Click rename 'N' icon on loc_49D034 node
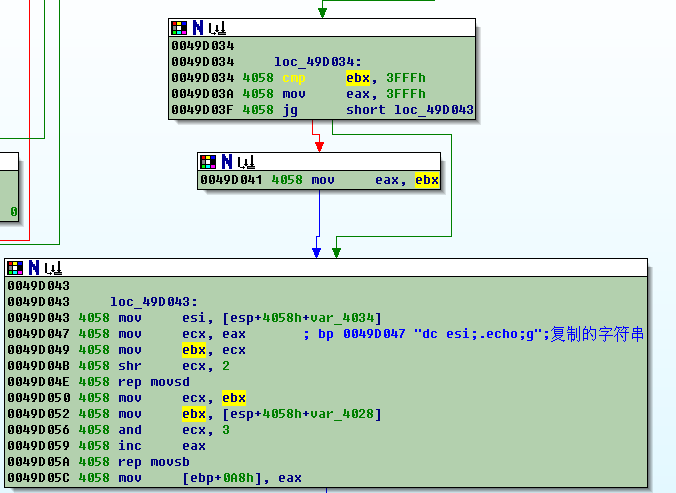The image size is (676, 493). tap(197, 28)
